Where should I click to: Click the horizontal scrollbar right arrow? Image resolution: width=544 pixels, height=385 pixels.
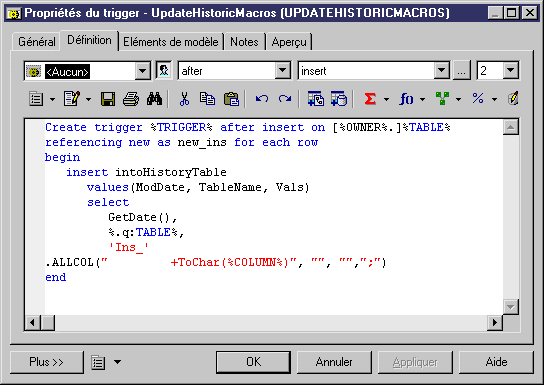click(x=495, y=323)
